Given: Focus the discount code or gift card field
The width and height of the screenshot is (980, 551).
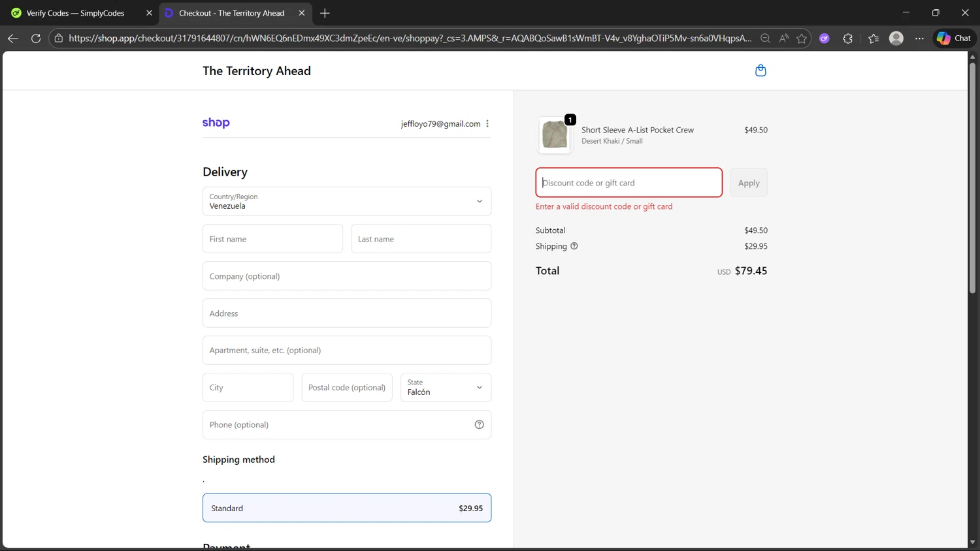Looking at the screenshot, I should 629,183.
